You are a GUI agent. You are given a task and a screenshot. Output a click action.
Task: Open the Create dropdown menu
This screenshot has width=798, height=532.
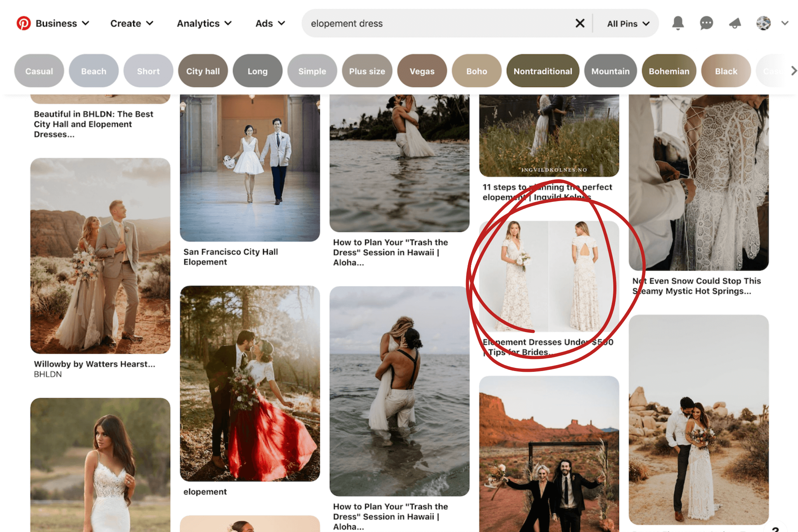coord(132,23)
